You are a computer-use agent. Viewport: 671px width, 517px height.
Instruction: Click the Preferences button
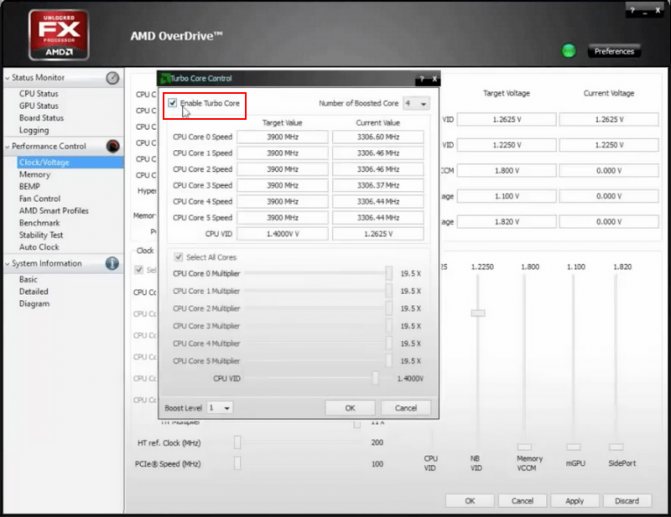(x=614, y=51)
